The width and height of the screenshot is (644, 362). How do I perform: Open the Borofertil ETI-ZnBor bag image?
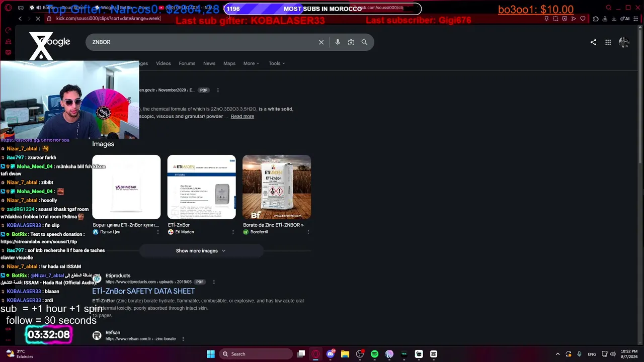[x=277, y=187]
